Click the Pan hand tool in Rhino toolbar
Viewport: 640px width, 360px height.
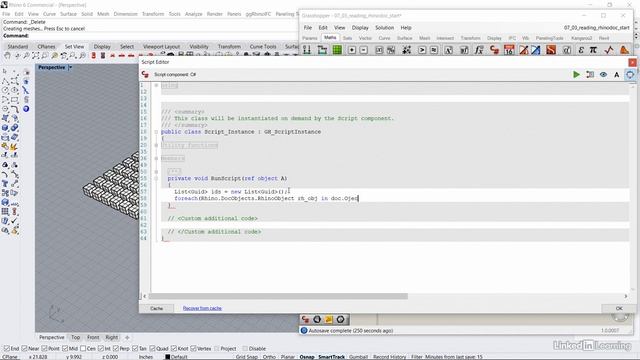[7, 56]
